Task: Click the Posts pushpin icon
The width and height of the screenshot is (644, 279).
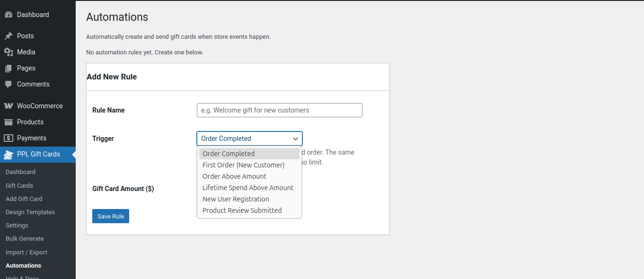Action: [x=9, y=36]
